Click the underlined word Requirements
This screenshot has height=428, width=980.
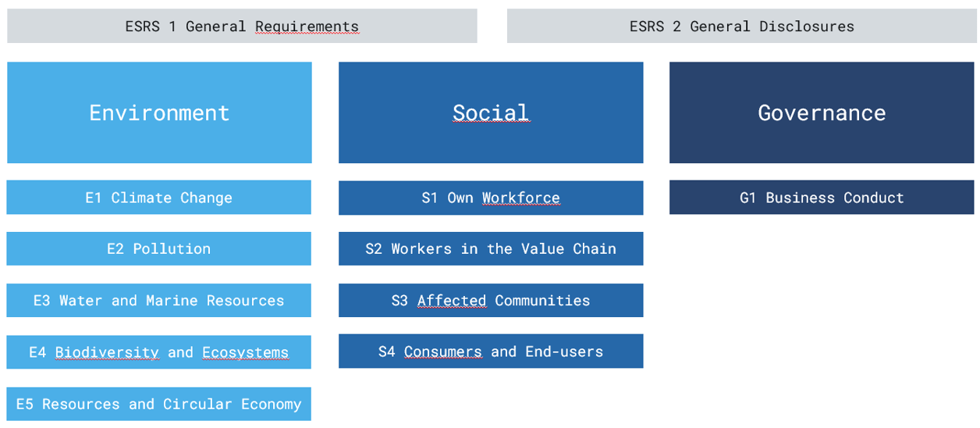point(307,27)
